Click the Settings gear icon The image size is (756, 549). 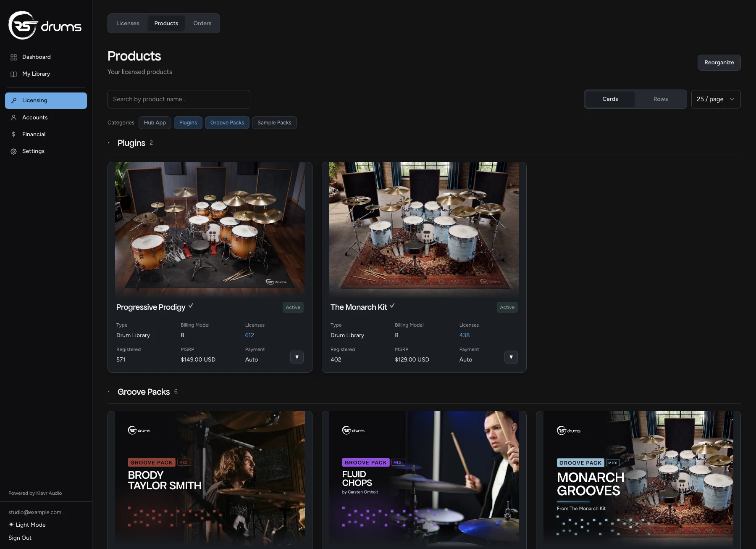(13, 151)
